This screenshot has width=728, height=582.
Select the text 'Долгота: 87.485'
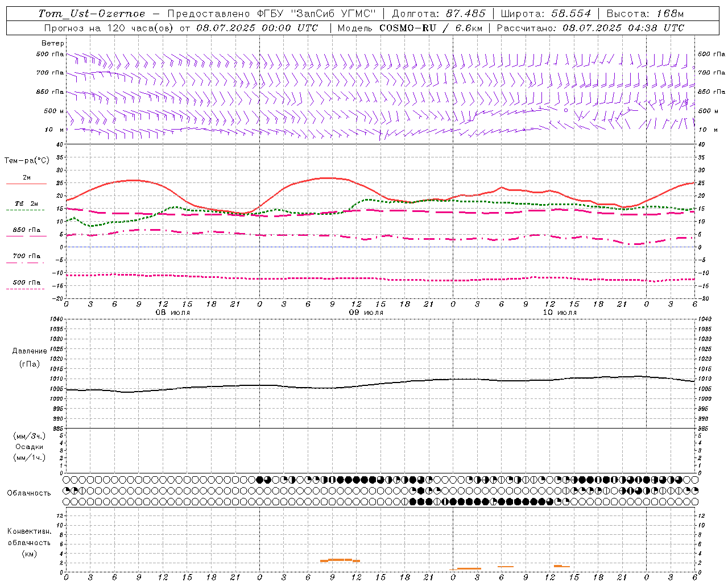(439, 14)
